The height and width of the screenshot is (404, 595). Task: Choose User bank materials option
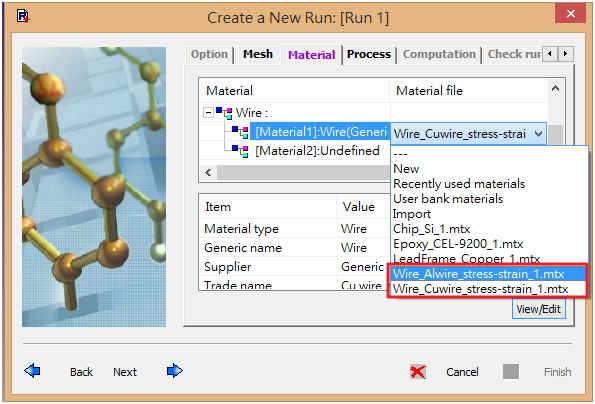coord(448,199)
